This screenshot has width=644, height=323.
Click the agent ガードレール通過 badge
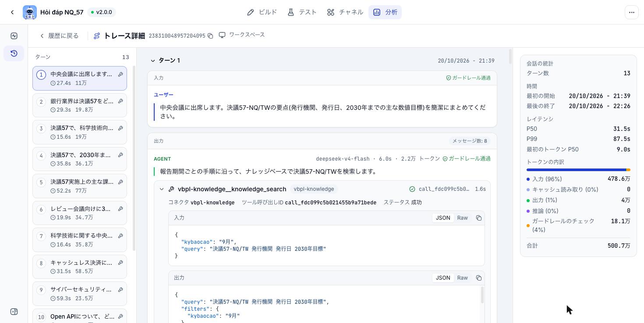click(x=467, y=158)
